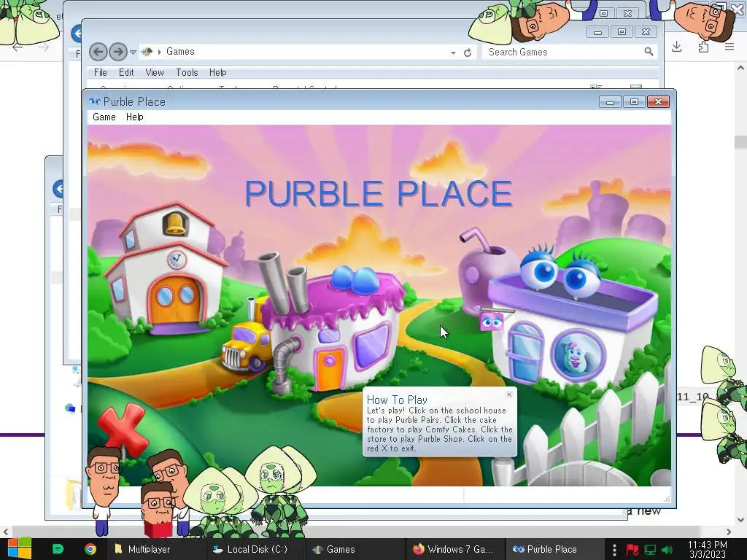This screenshot has width=747, height=560.
Task: Maximize the Games explorer window
Action: click(622, 32)
